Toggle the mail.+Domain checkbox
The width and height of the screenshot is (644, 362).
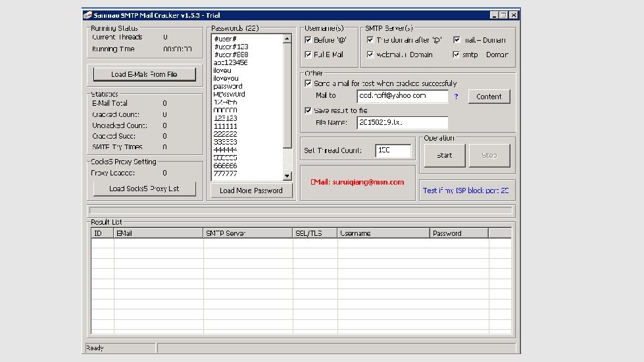tap(457, 40)
